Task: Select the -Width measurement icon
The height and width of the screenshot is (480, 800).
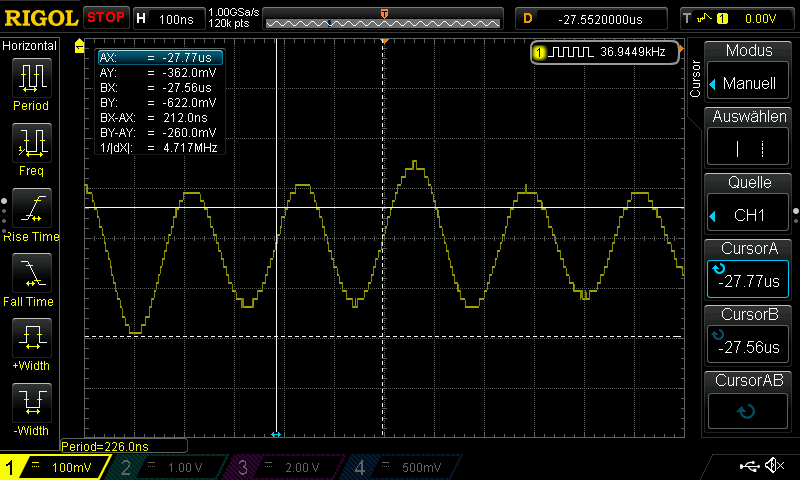Action: pyautogui.click(x=32, y=402)
